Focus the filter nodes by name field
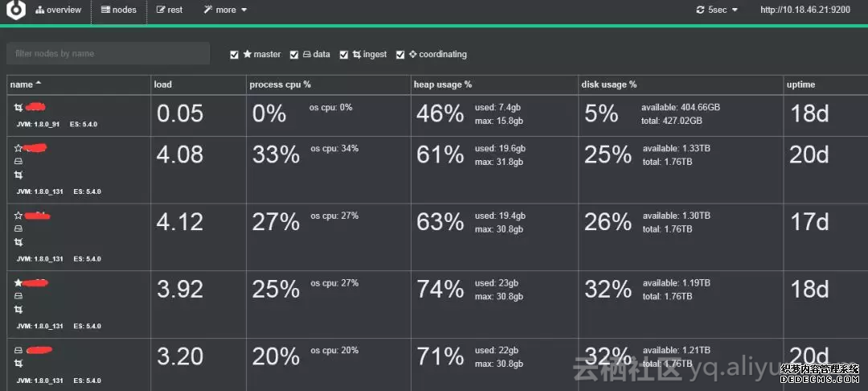This screenshot has height=391, width=868. click(108, 54)
